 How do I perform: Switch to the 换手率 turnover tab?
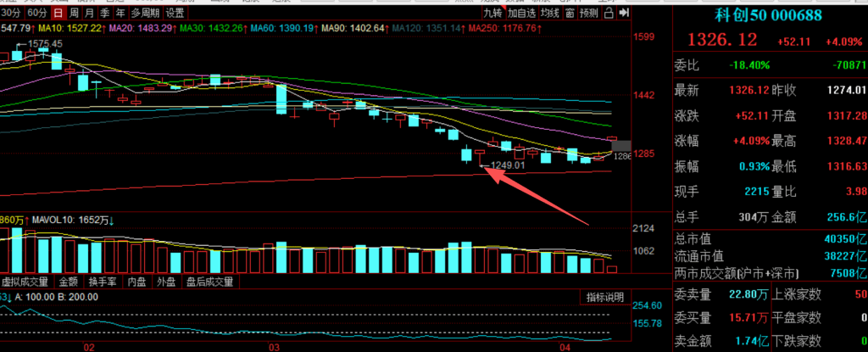coord(102,281)
